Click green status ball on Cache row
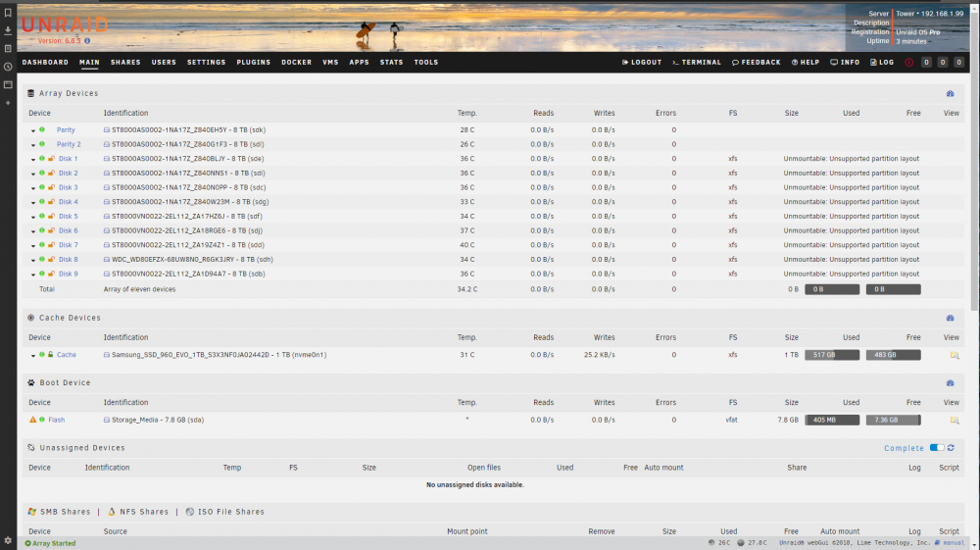 [x=42, y=354]
